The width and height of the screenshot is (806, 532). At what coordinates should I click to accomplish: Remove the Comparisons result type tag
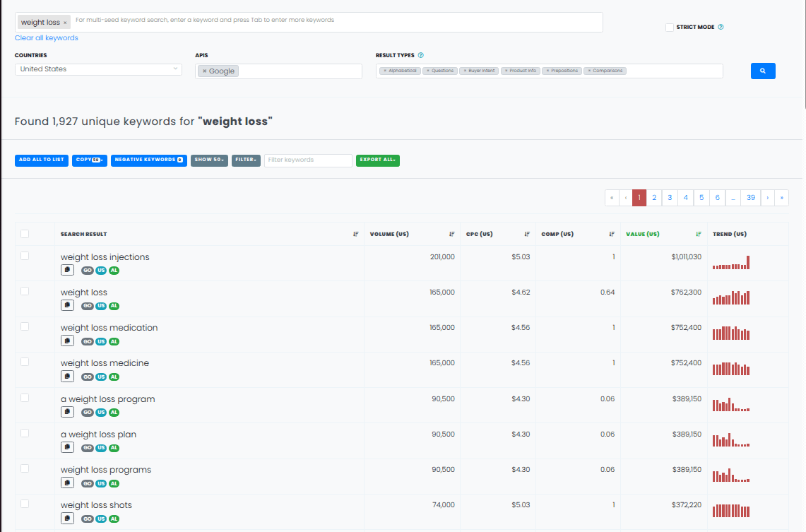tap(589, 71)
